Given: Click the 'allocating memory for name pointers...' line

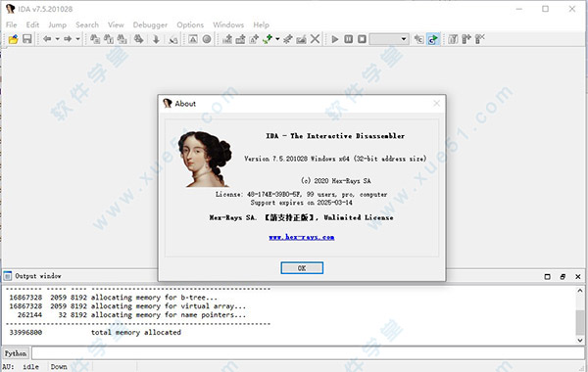Looking at the screenshot, I should click(169, 315).
